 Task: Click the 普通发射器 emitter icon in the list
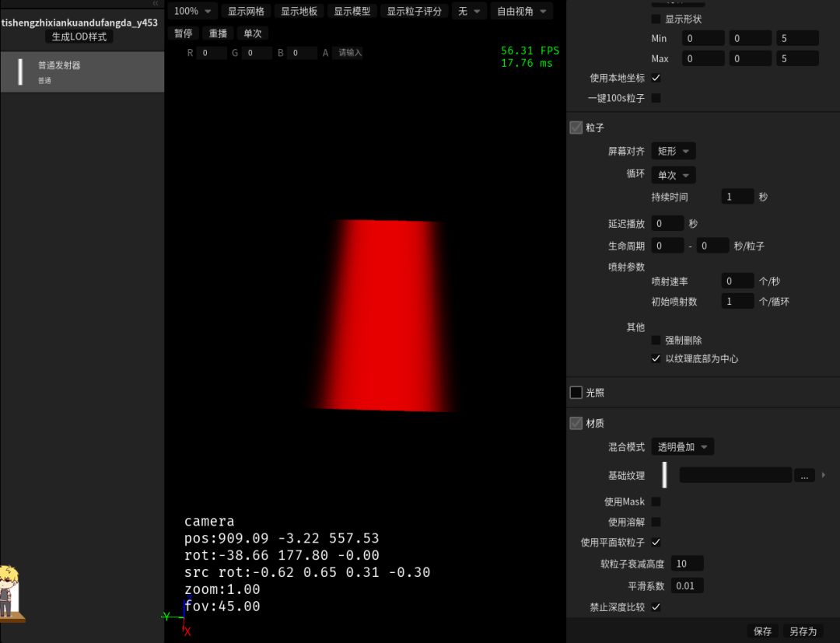click(20, 72)
